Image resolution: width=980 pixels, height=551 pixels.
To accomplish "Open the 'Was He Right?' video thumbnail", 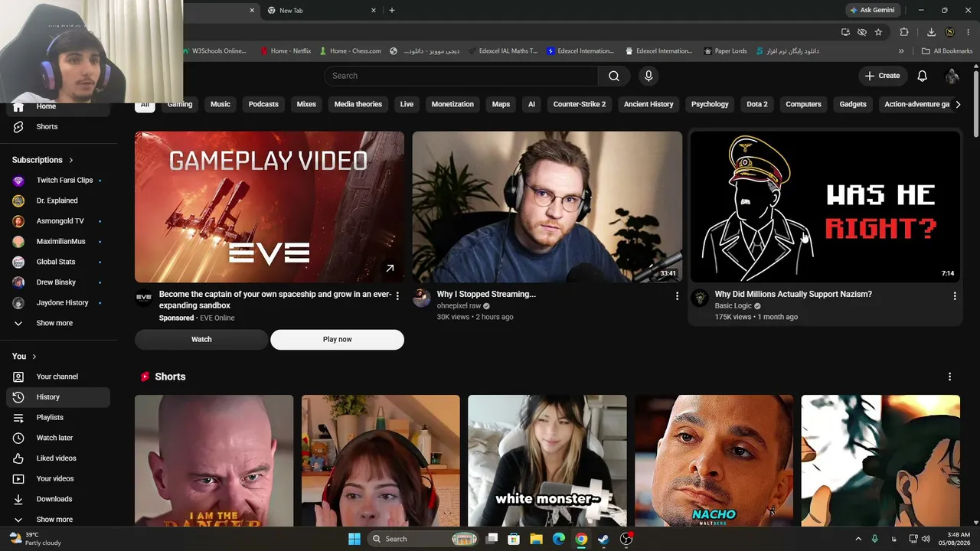I will point(825,207).
